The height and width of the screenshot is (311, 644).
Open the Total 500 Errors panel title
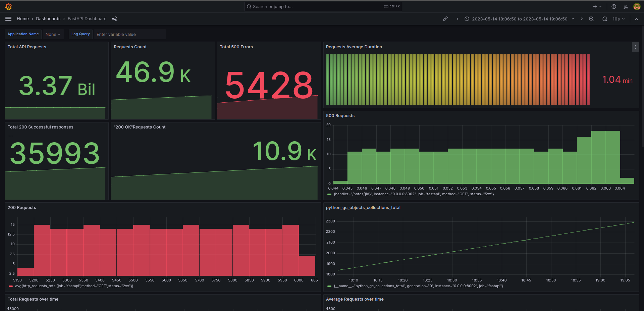coord(236,47)
